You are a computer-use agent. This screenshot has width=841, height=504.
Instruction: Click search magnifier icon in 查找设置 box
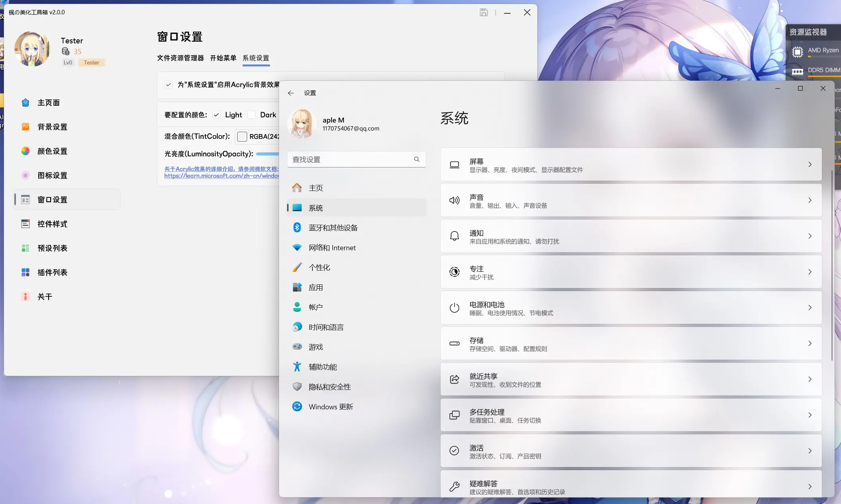(417, 159)
